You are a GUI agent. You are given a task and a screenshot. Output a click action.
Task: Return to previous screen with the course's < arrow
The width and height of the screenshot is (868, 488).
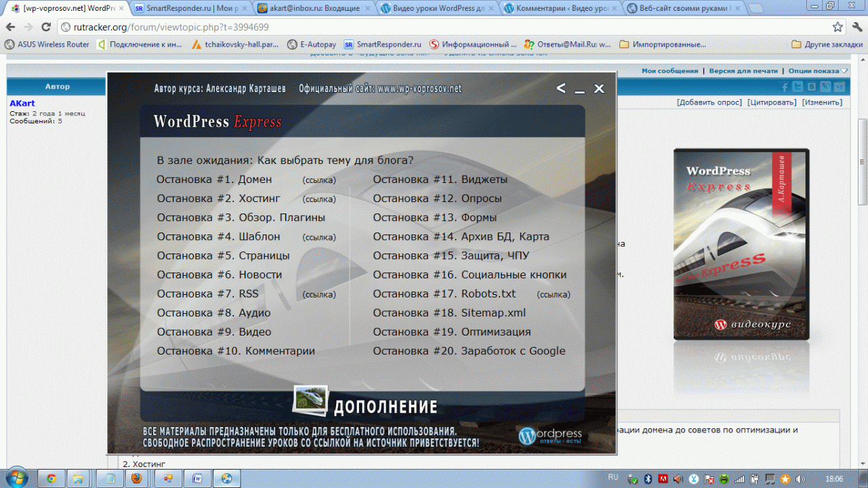tap(560, 88)
